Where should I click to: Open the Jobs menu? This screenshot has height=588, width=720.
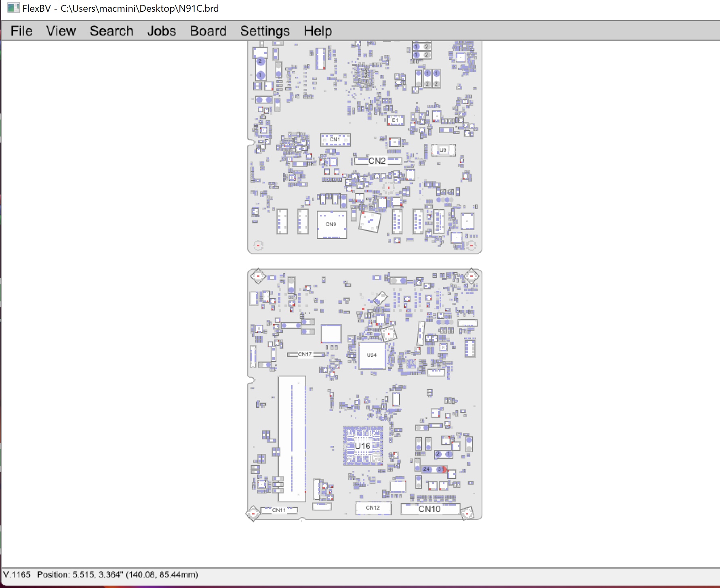pos(161,31)
